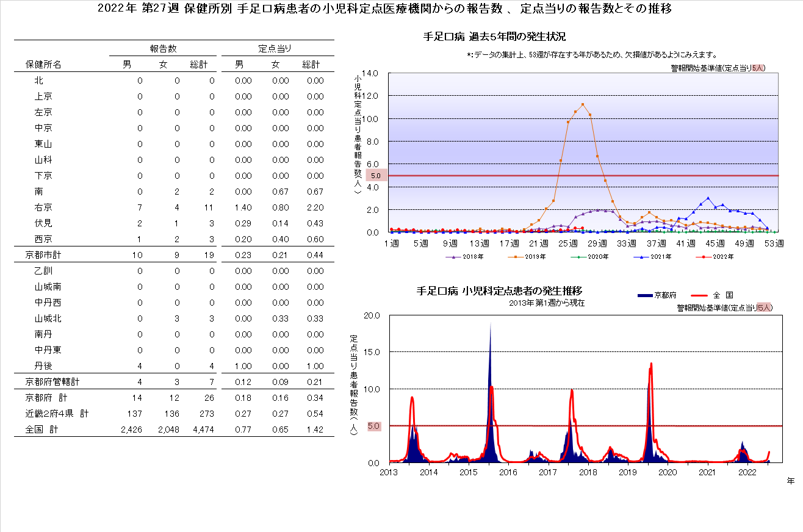Click the 手足口病 過去5年間の発生状況 chart title
The width and height of the screenshot is (803, 532).
(x=494, y=37)
